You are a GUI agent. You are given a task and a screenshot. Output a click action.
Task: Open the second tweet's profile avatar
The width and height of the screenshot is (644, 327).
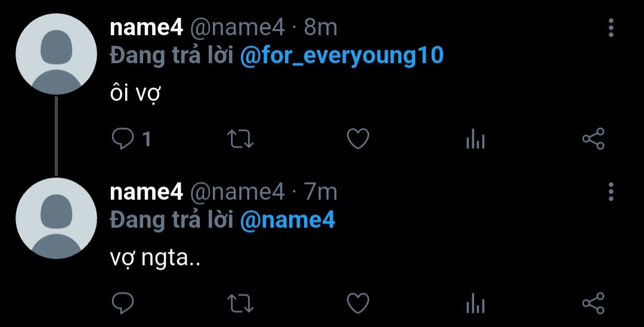coord(55,218)
